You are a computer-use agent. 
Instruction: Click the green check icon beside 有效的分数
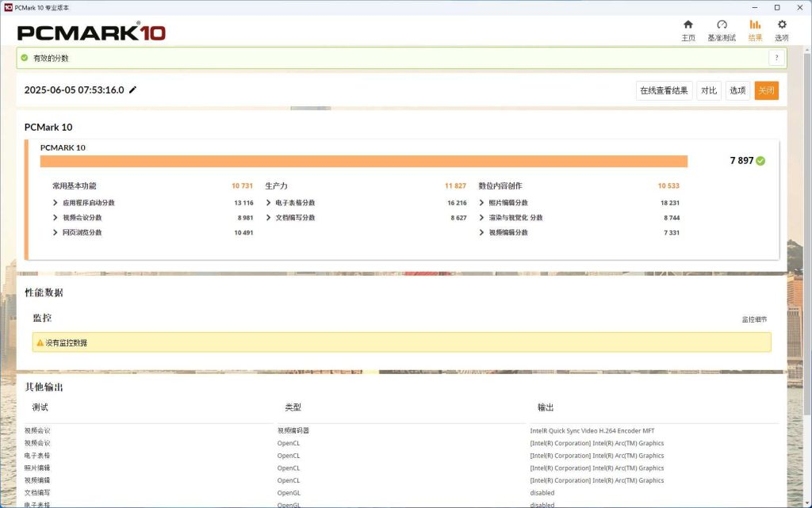coord(25,58)
